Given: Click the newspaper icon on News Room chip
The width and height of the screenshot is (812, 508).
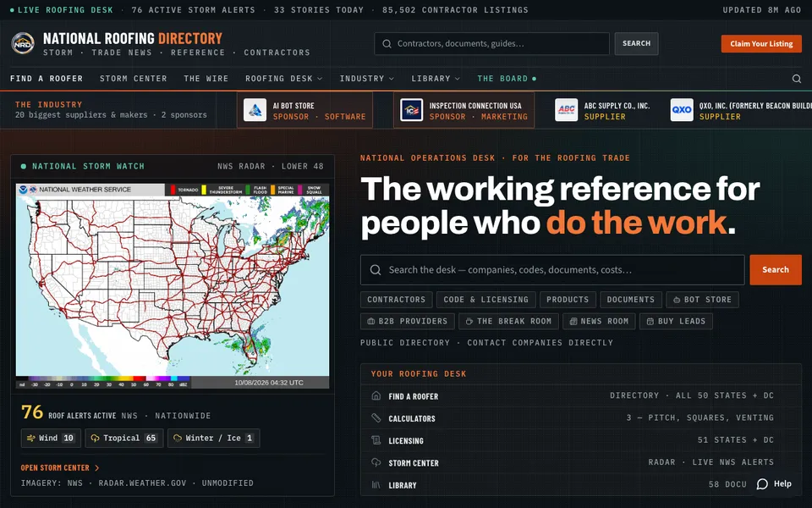Looking at the screenshot, I should point(573,322).
